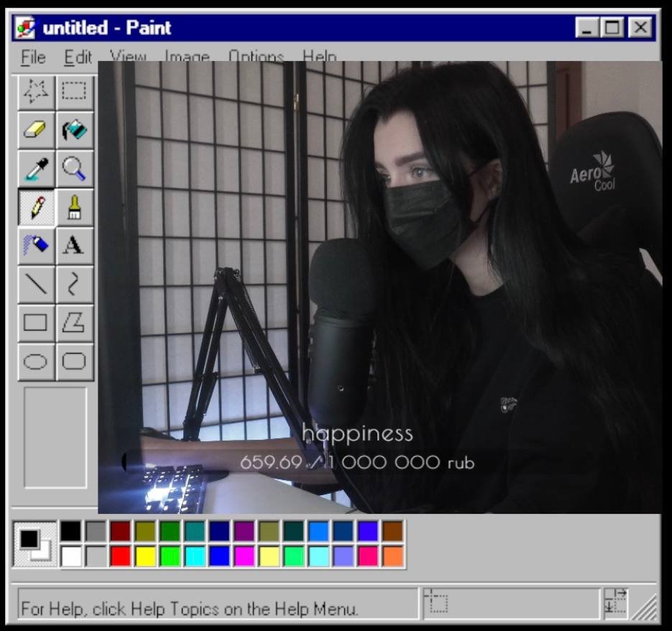This screenshot has width=672, height=631.
Task: Click the foreground/background color indicator
Action: (34, 543)
